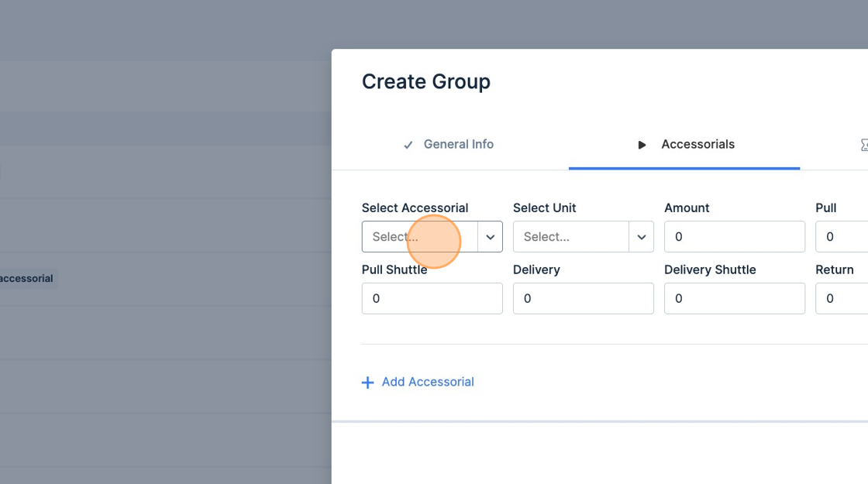Click the plus icon beside Add Accessorial

click(x=367, y=383)
